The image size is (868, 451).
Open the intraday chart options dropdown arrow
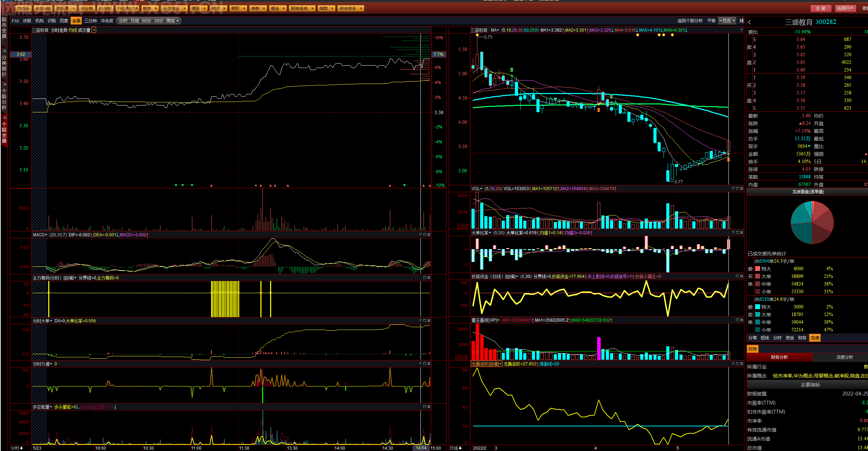point(94,30)
